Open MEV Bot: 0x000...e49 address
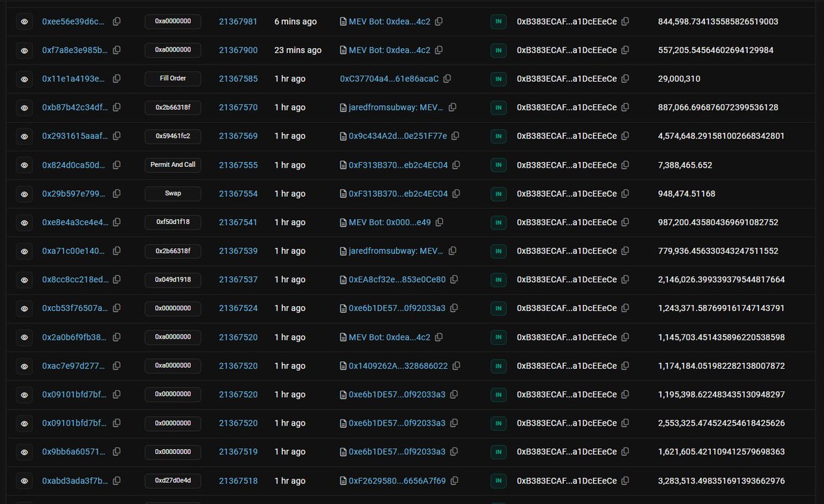824x504 pixels. pos(389,222)
